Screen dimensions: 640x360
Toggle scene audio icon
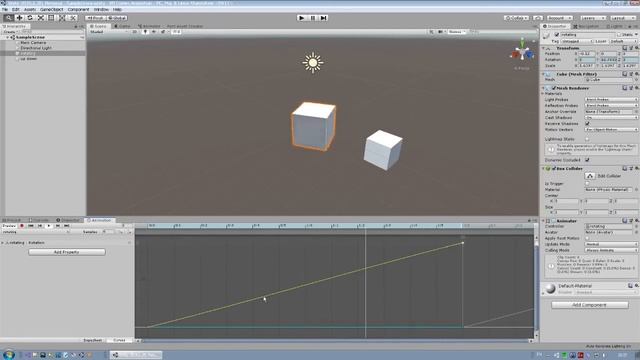pos(154,32)
